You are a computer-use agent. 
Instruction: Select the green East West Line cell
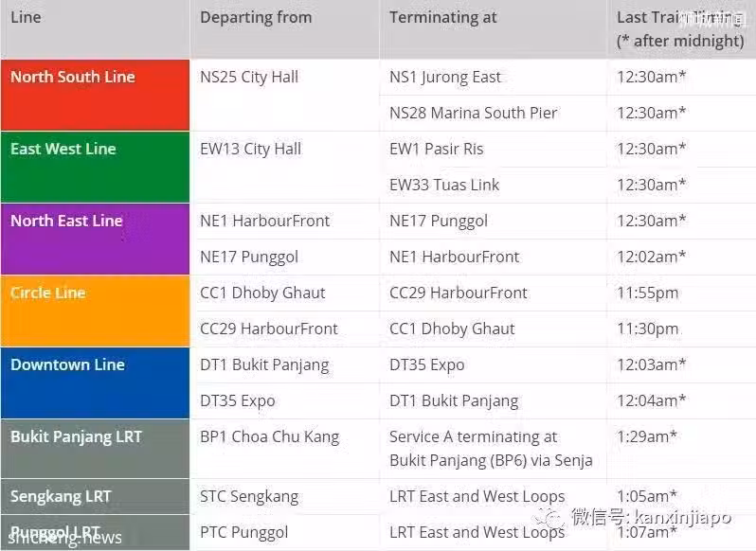click(95, 167)
